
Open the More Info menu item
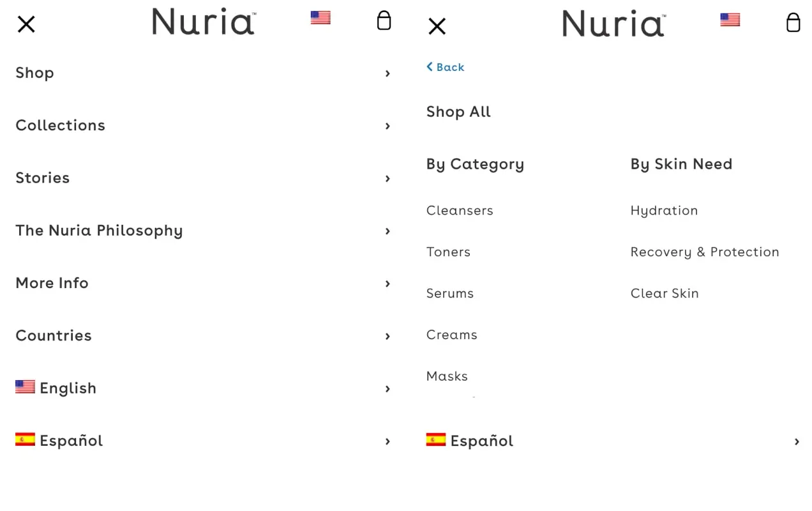click(203, 283)
